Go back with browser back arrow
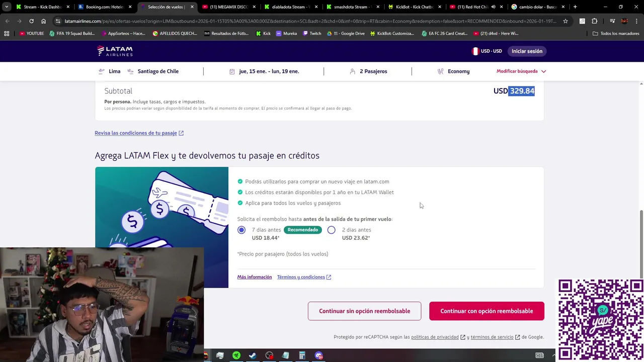The image size is (644, 362). pos(7,21)
